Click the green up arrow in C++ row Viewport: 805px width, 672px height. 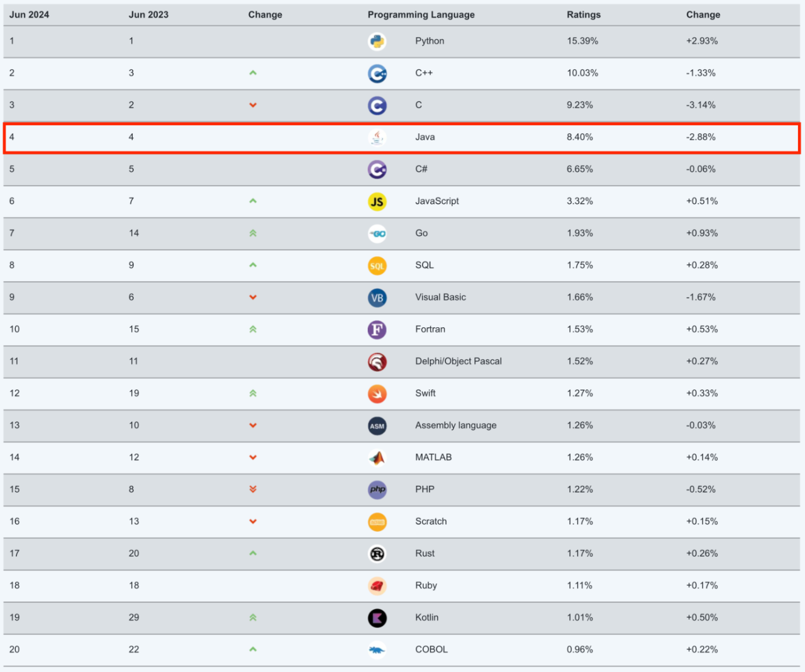(x=253, y=73)
